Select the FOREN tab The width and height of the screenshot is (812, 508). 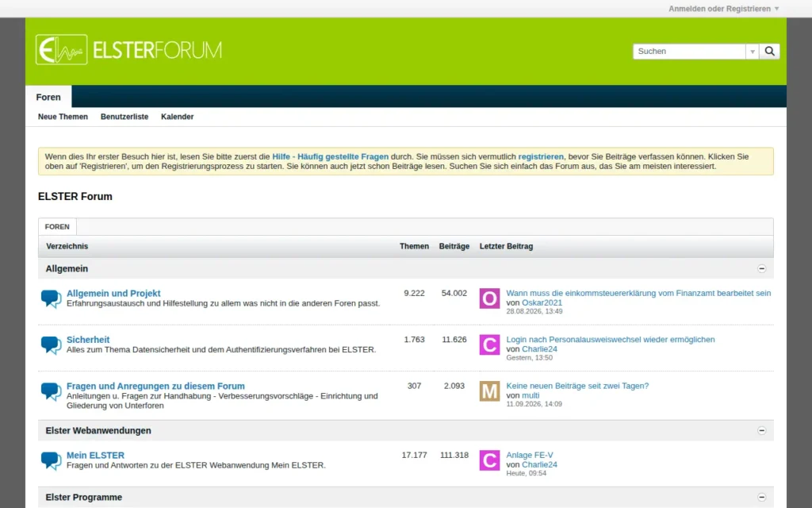[57, 226]
